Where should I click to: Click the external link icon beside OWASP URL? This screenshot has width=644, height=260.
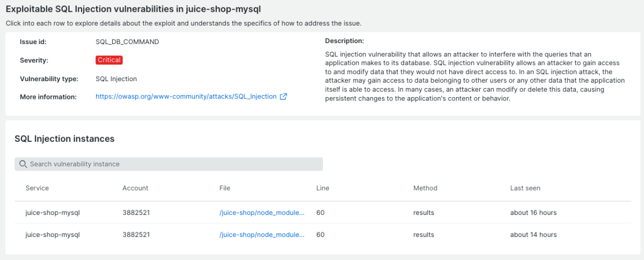(x=283, y=97)
